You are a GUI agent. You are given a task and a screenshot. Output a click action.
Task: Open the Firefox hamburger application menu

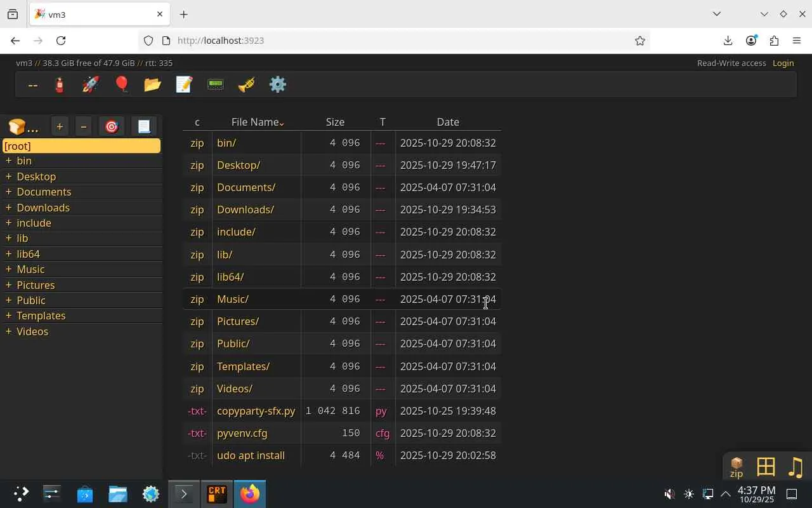click(797, 41)
